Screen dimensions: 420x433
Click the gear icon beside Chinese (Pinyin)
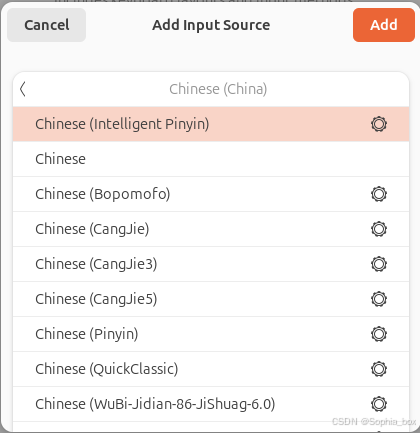tap(379, 334)
